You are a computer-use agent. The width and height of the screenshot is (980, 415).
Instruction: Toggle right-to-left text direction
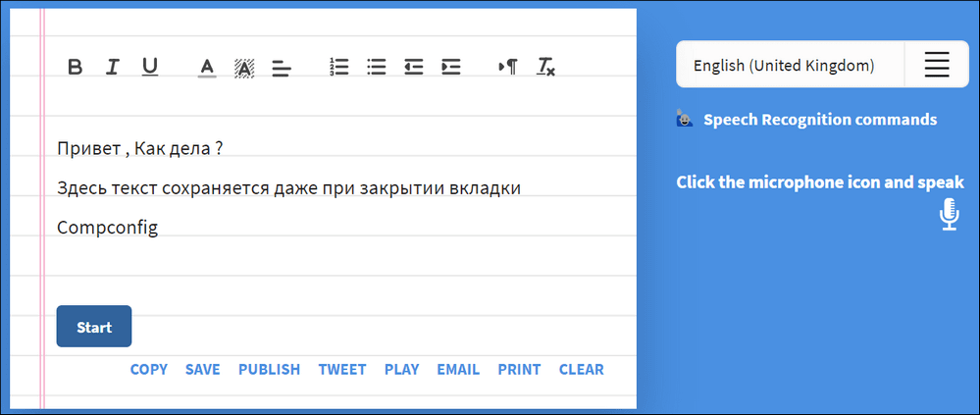click(508, 67)
